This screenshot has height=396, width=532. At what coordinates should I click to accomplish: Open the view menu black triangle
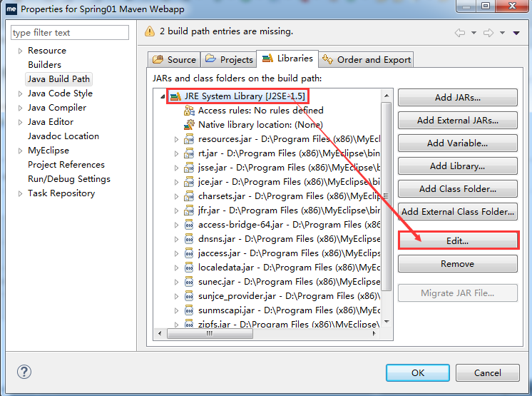[516, 33]
